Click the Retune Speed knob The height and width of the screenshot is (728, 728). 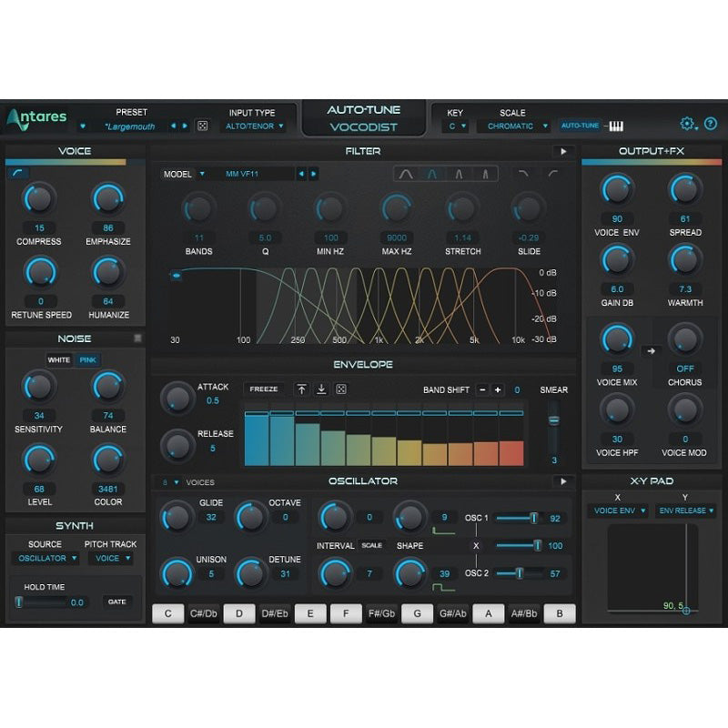tap(41, 272)
